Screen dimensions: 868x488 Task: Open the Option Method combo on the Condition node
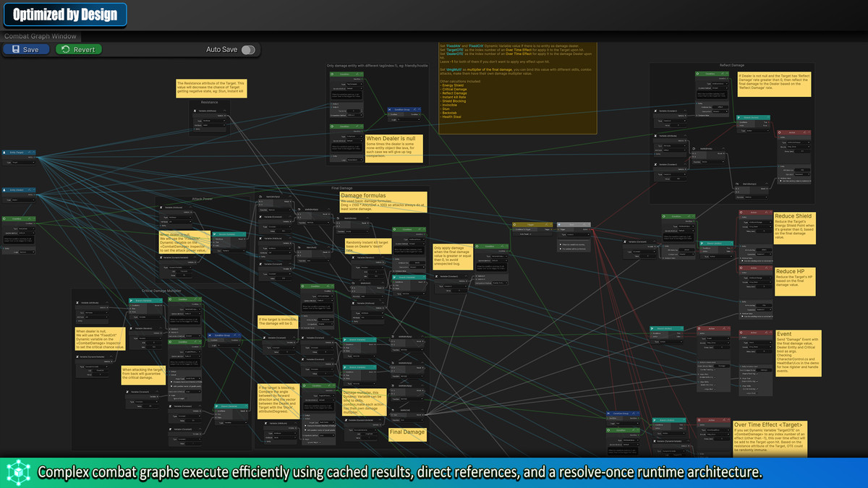pyautogui.click(x=686, y=231)
